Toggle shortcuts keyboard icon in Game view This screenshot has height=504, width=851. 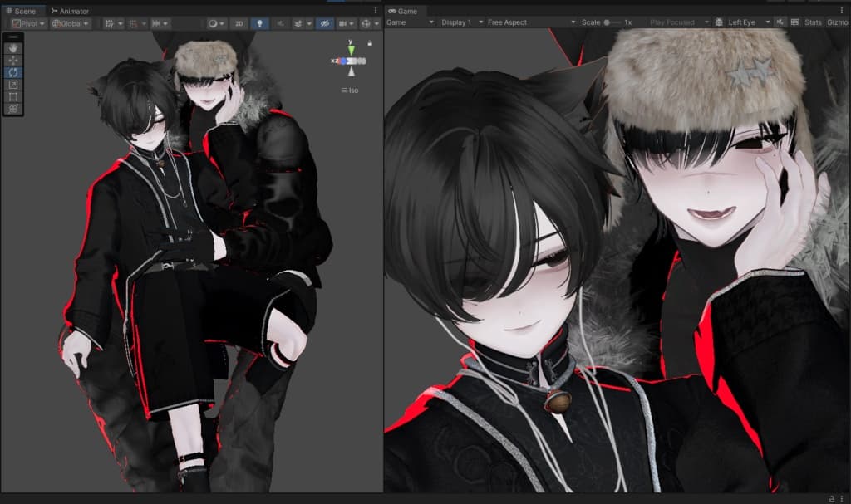tap(795, 22)
